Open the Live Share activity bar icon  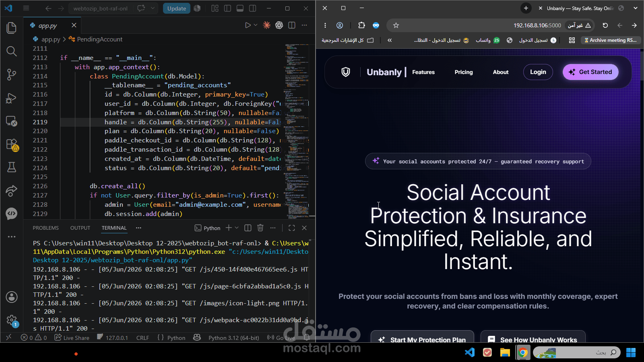click(x=12, y=191)
